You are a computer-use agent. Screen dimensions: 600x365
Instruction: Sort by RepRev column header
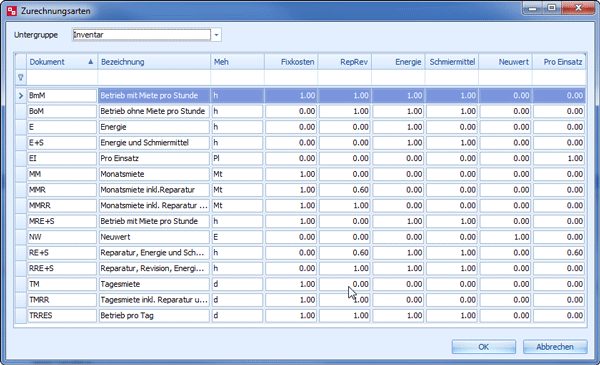[344, 62]
